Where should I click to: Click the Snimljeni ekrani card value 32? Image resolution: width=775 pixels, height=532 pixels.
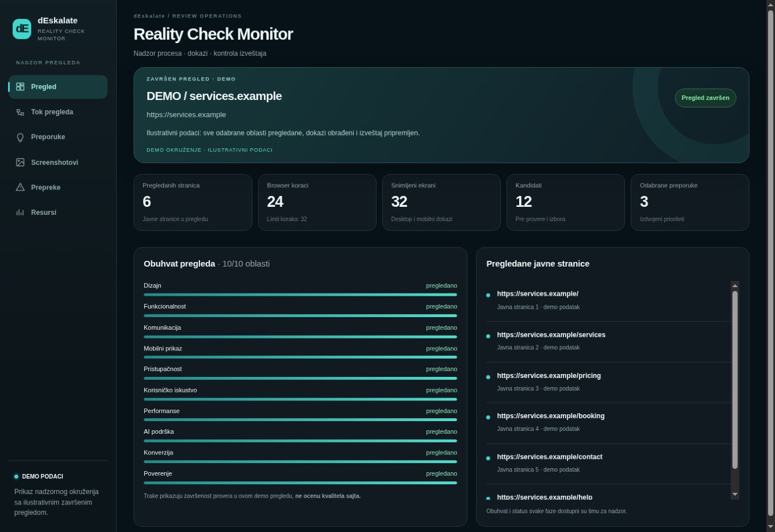pyautogui.click(x=400, y=202)
